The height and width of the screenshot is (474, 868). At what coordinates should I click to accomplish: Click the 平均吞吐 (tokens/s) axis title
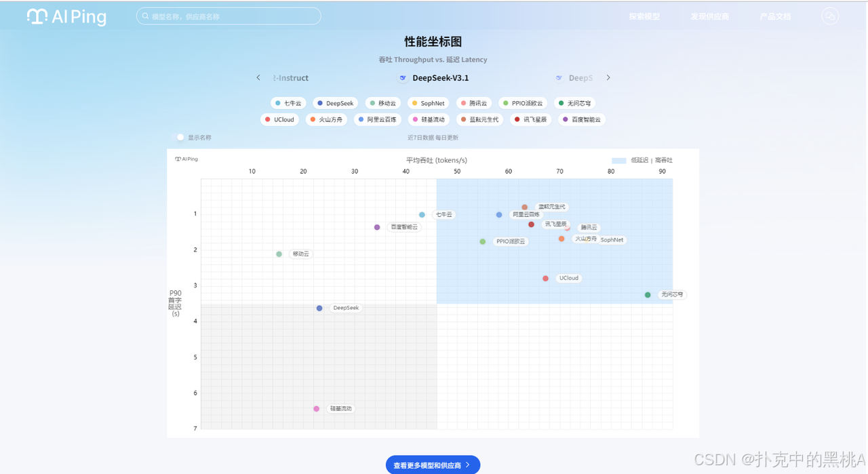[x=437, y=161]
